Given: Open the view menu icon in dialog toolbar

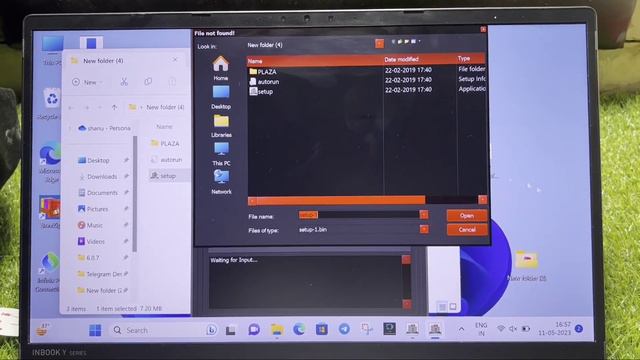Looking at the screenshot, I should click(x=414, y=41).
